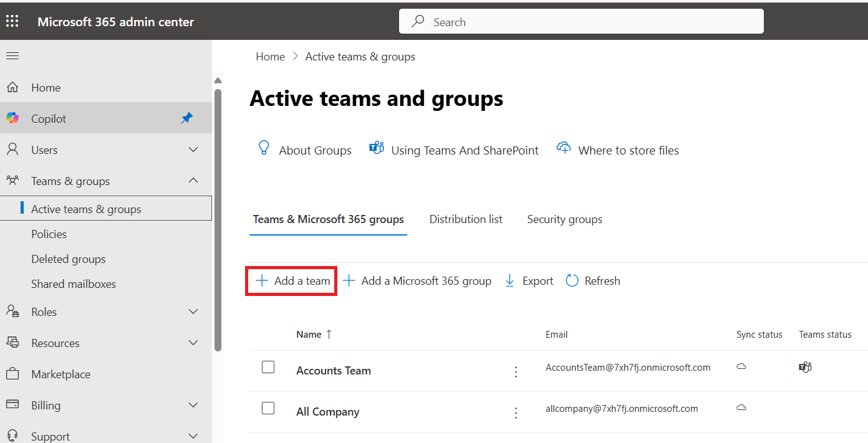The image size is (868, 443).
Task: Open the app launcher waffle icon
Action: (12, 22)
